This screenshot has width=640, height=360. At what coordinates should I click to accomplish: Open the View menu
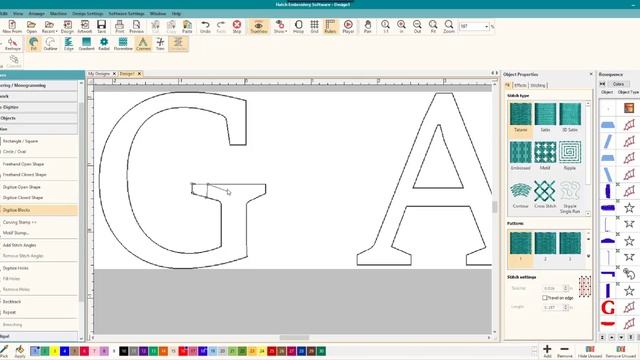(x=18, y=13)
